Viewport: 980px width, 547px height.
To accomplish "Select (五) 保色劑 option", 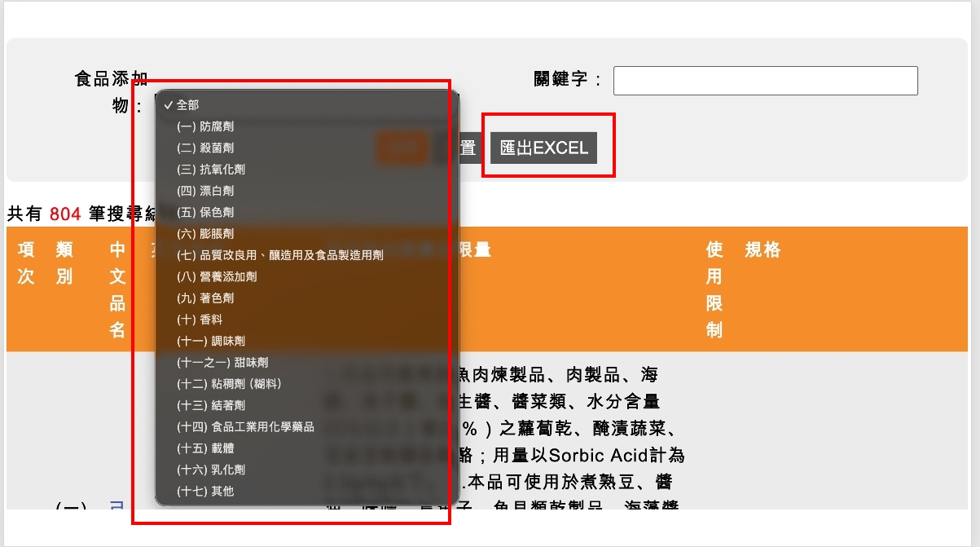I will tap(205, 212).
